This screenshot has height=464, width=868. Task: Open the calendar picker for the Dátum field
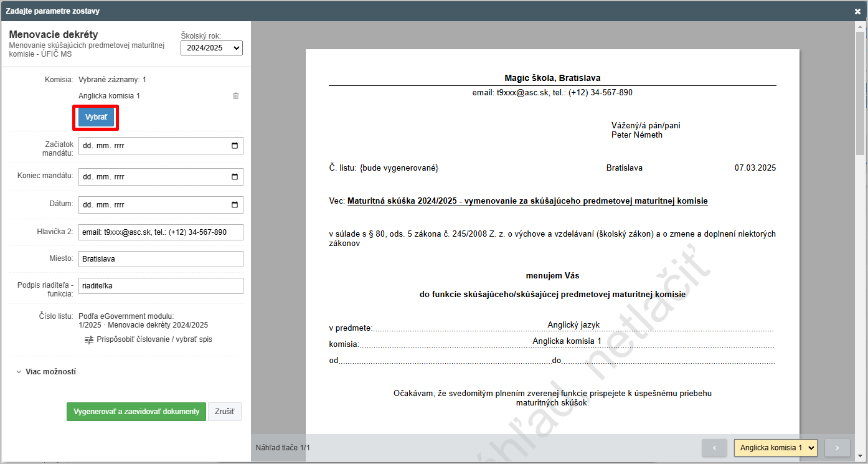[x=234, y=205]
